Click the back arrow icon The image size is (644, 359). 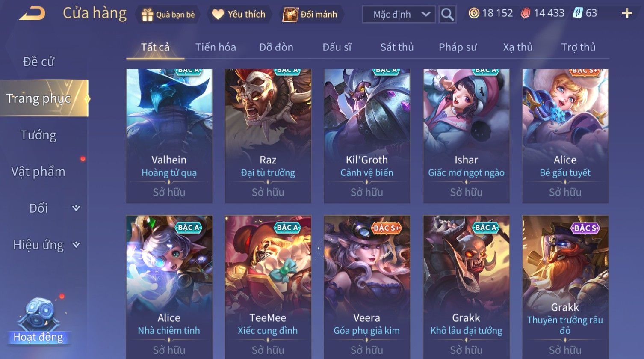[32, 13]
